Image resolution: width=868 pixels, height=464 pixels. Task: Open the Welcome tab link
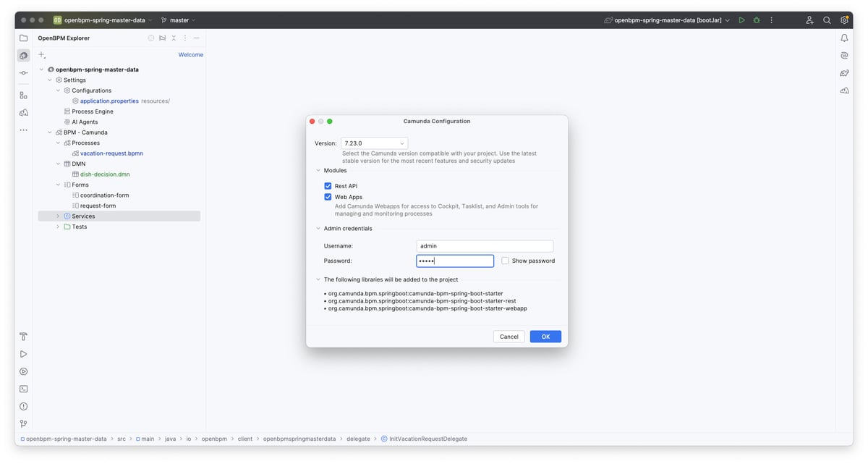[x=191, y=55]
